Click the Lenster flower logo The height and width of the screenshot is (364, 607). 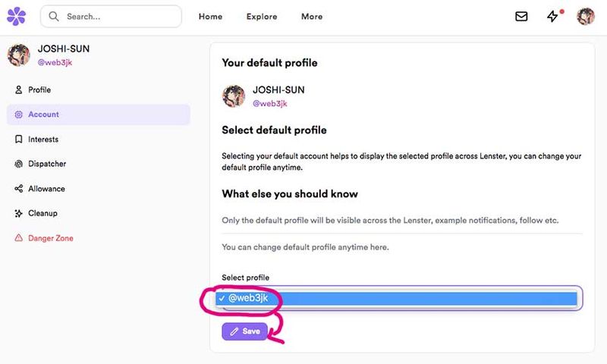point(16,16)
